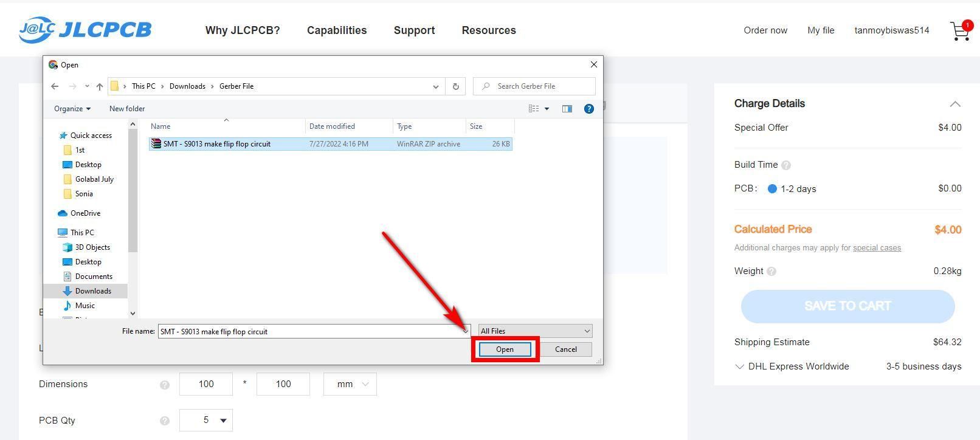This screenshot has width=980, height=440.
Task: Click Order now in header
Action: click(x=765, y=30)
